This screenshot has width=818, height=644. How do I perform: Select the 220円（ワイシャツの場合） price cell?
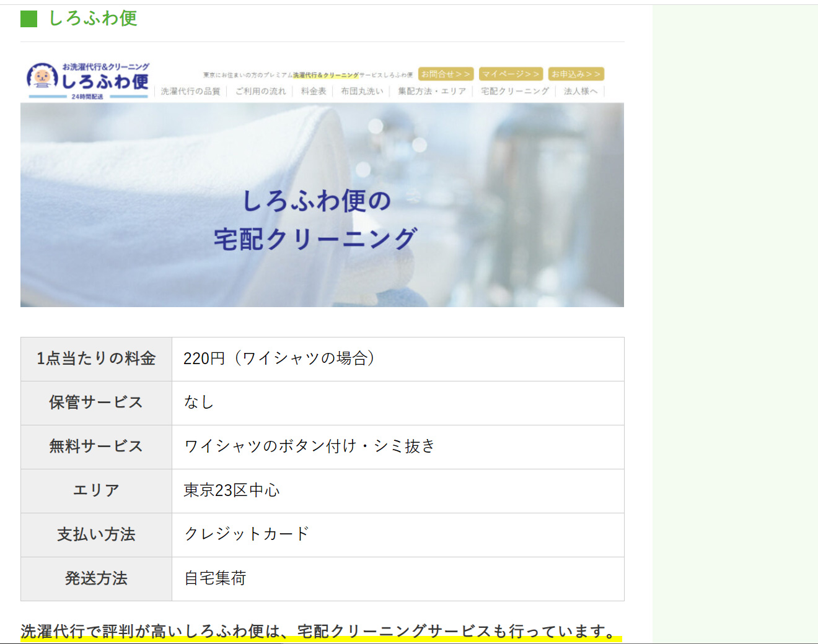point(398,359)
